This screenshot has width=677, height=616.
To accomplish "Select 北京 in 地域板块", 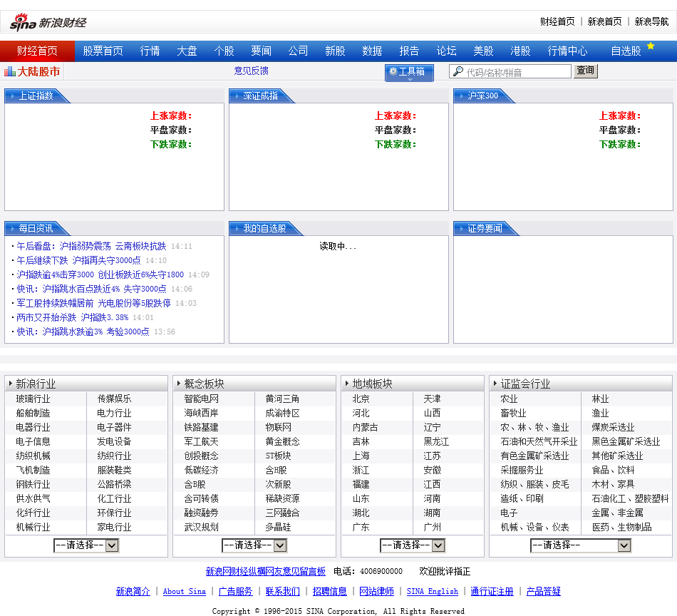I will [x=361, y=399].
